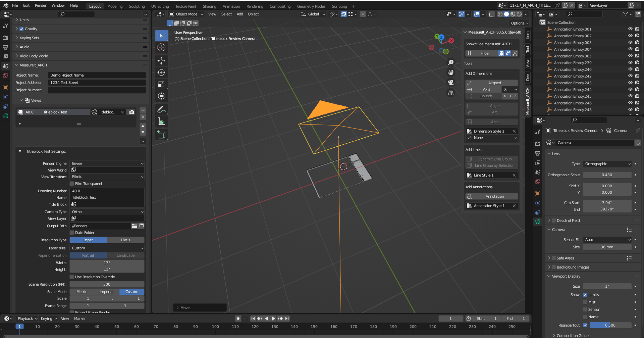Hide Annotation Empty.001 in viewport
The width and height of the screenshot is (644, 338).
pos(630,29)
